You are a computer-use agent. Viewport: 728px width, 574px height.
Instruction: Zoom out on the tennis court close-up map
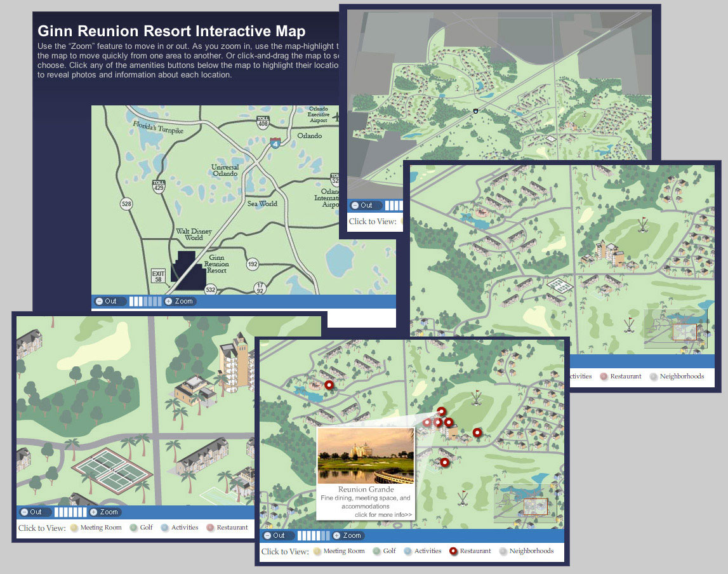tap(31, 512)
